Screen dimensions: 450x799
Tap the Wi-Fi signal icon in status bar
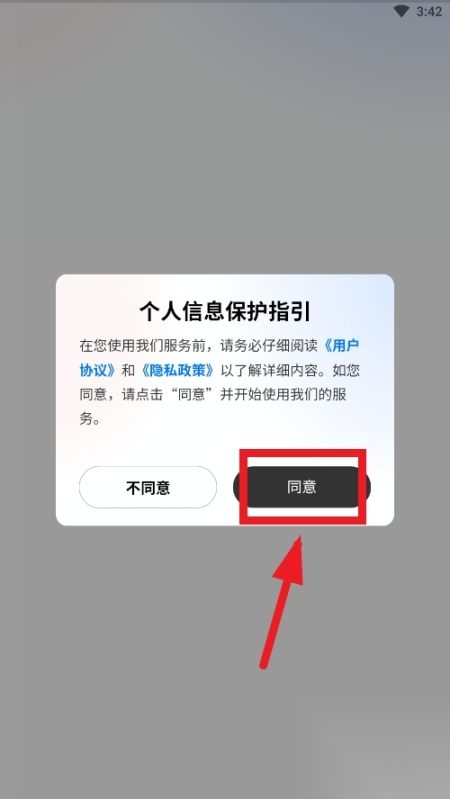[402, 11]
